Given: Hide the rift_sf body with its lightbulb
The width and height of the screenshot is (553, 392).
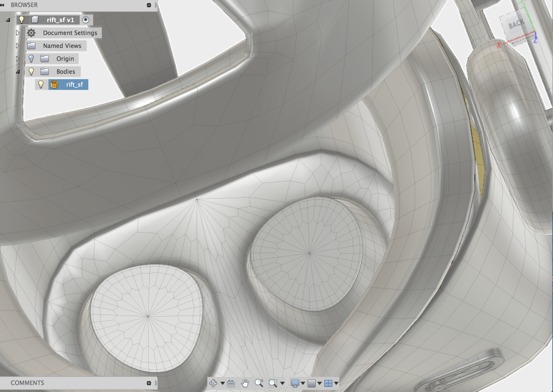Looking at the screenshot, I should point(41,84).
